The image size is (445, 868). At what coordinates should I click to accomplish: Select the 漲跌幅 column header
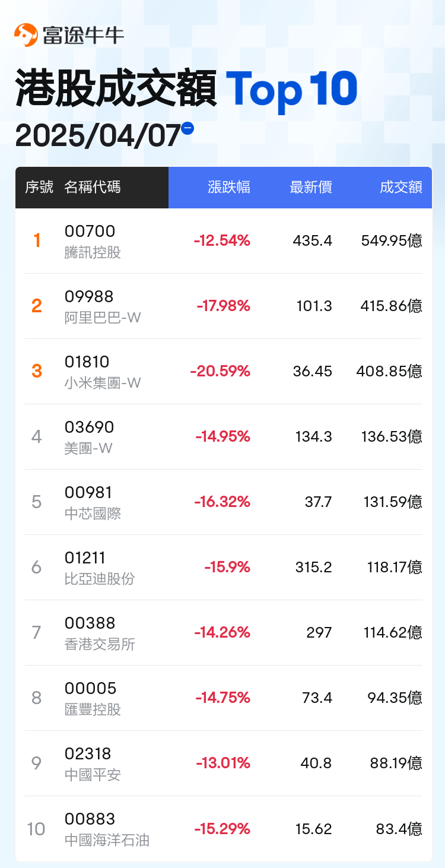tap(229, 188)
